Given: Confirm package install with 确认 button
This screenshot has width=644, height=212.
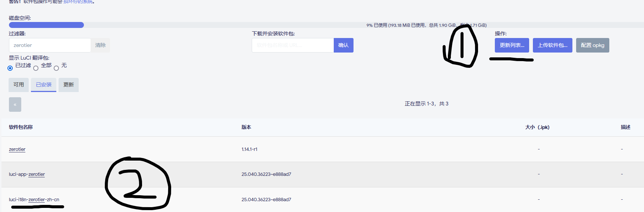Looking at the screenshot, I should (x=343, y=45).
